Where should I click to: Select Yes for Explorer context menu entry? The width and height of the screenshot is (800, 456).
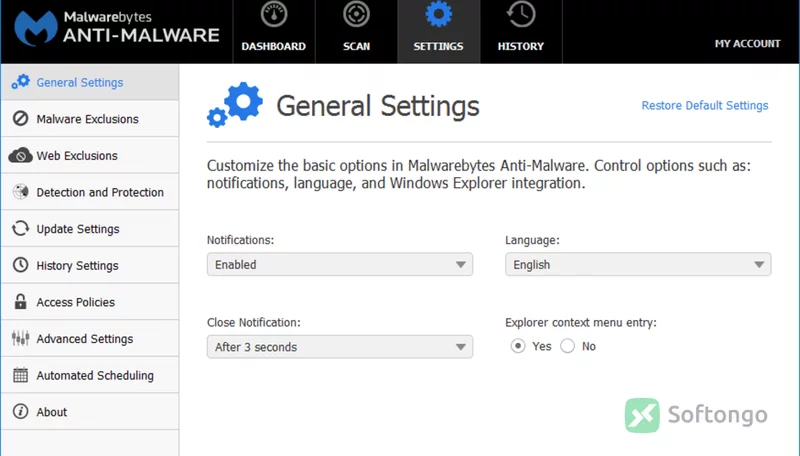pyautogui.click(x=518, y=346)
